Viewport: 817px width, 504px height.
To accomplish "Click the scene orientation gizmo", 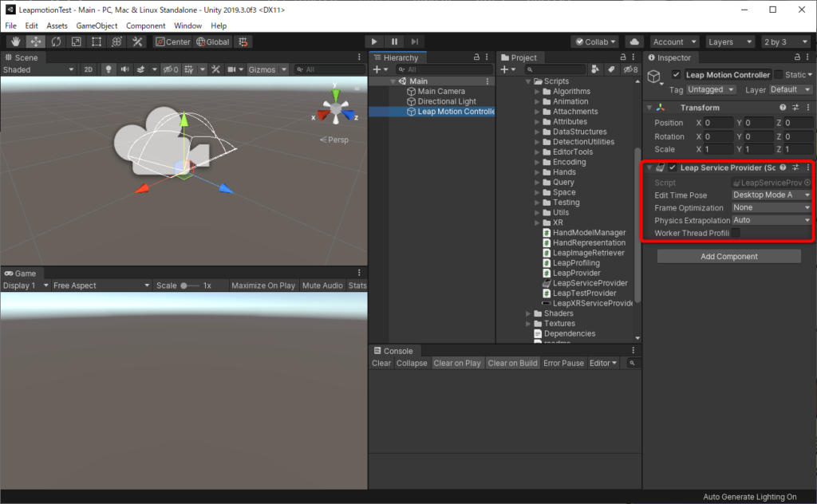I will [x=336, y=108].
